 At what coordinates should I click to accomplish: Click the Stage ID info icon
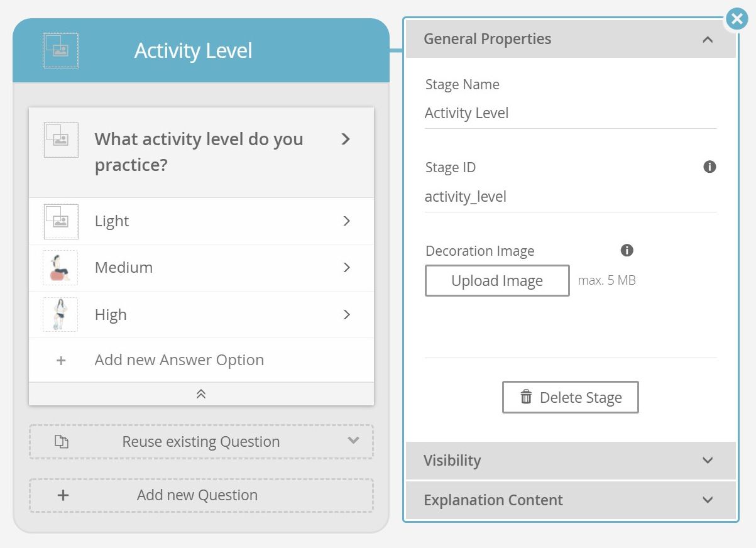(709, 167)
